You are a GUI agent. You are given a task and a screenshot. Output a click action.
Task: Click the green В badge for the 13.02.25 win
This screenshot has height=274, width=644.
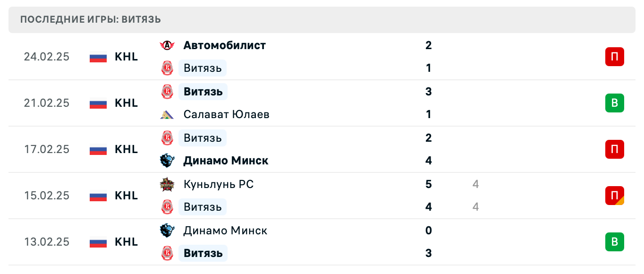tap(614, 242)
